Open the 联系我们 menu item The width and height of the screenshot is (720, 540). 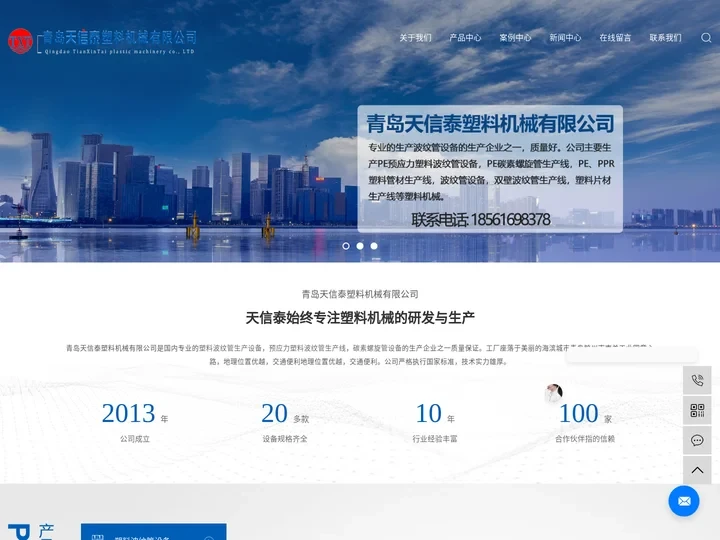pos(665,38)
